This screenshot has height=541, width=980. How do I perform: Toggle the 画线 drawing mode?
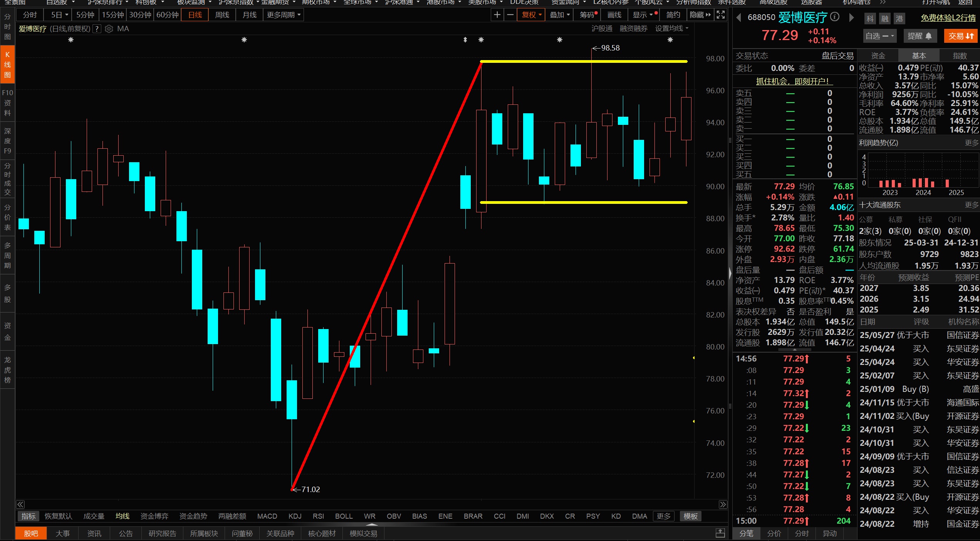click(x=614, y=15)
